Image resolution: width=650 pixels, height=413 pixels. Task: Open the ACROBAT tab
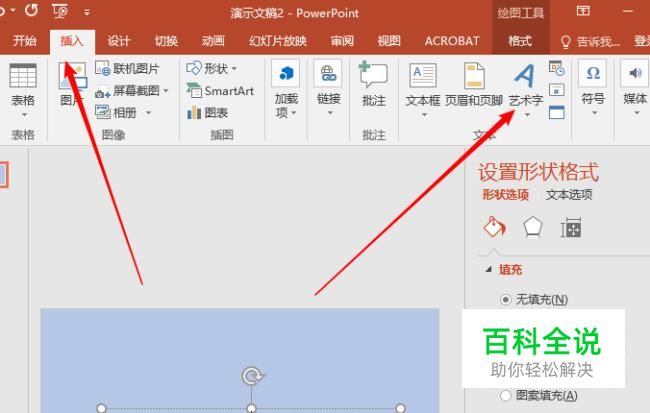pos(452,41)
